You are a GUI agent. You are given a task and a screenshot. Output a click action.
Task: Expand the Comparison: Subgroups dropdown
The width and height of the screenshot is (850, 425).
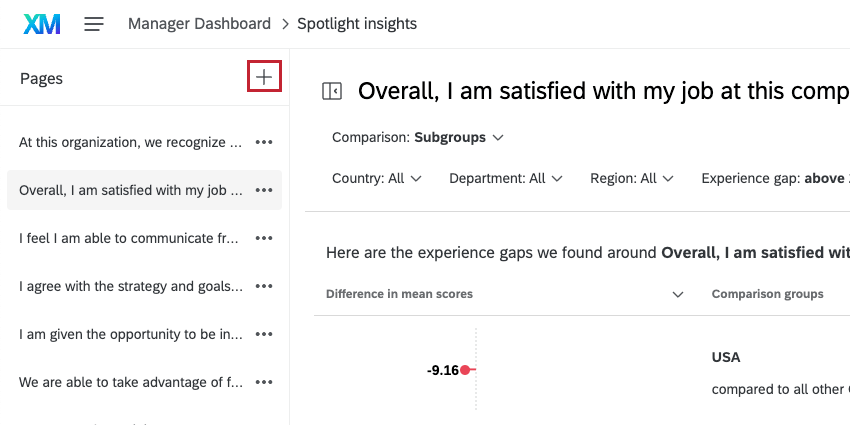coord(418,137)
